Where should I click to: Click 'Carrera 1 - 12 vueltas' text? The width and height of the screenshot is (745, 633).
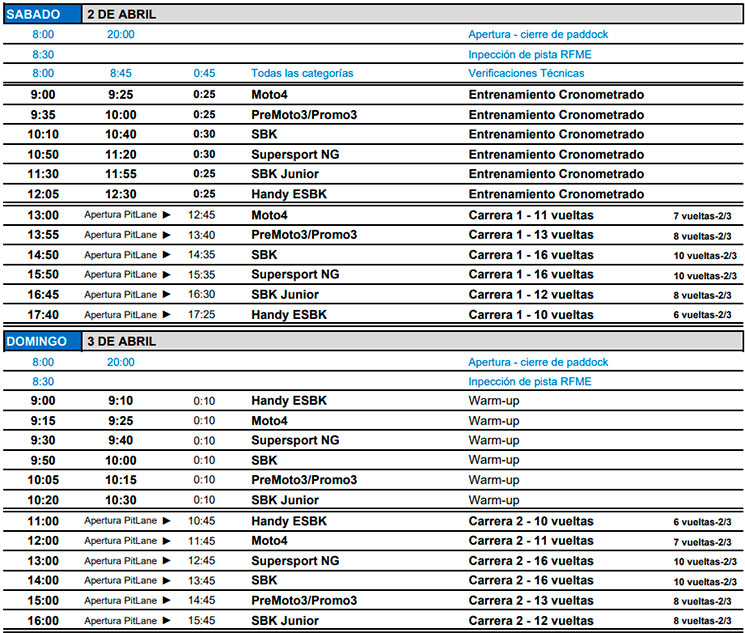point(531,295)
